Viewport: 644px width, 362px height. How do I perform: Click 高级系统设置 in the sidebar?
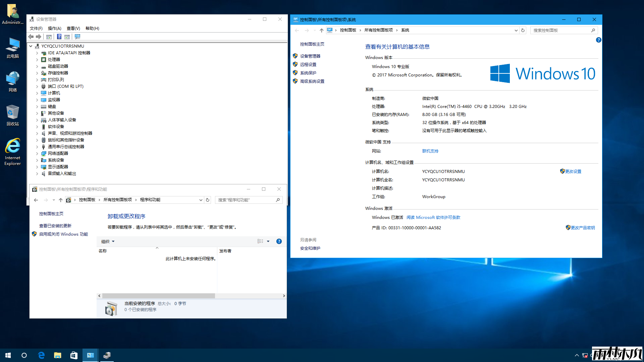pyautogui.click(x=312, y=81)
